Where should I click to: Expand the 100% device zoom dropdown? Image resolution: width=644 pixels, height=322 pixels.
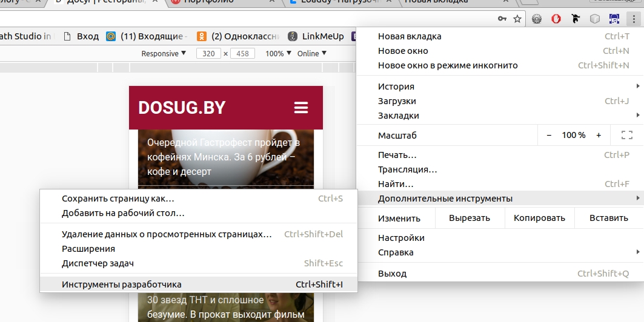pyautogui.click(x=277, y=53)
